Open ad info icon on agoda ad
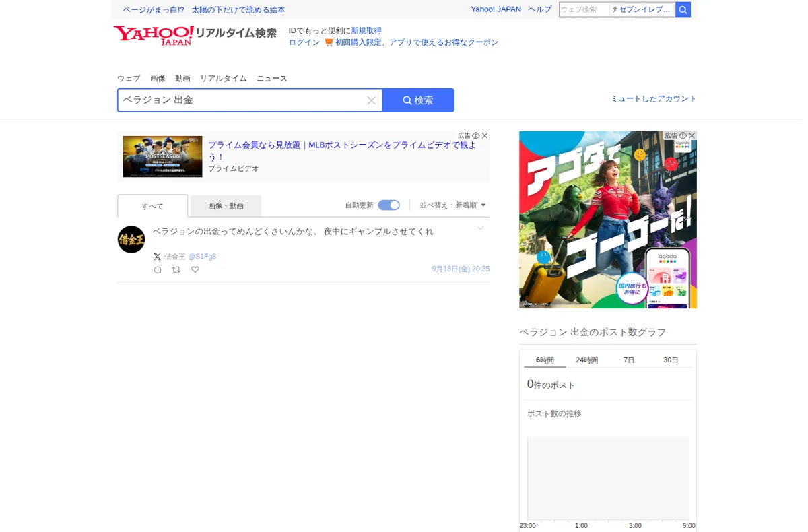The width and height of the screenshot is (808, 532). coord(683,135)
